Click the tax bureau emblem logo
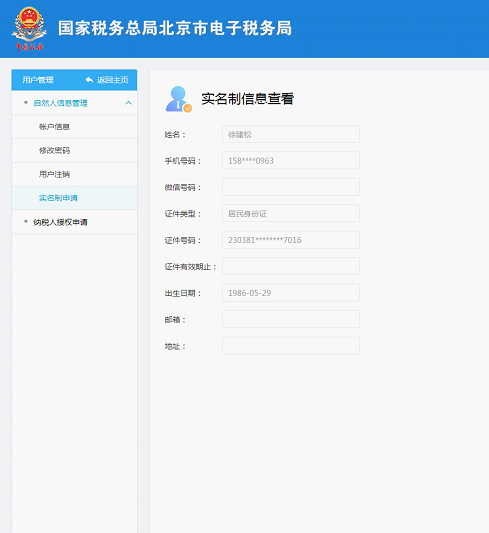Viewport: 489px width, 533px height. click(29, 29)
